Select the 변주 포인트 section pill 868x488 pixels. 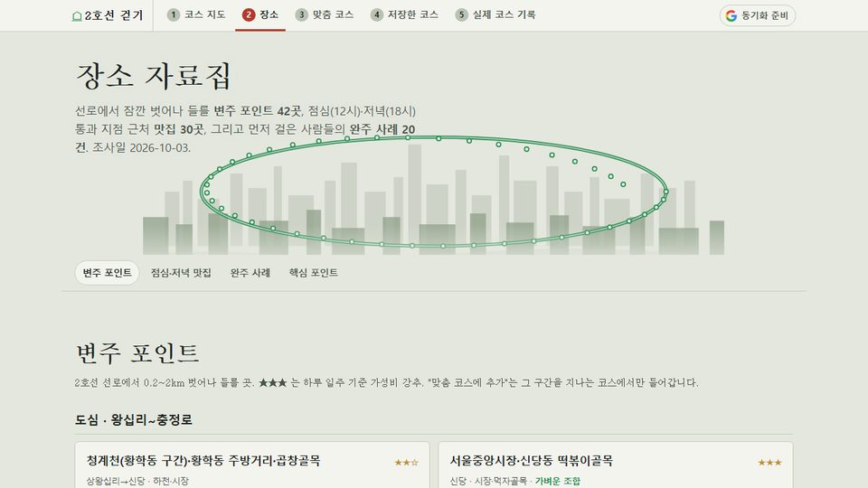107,273
